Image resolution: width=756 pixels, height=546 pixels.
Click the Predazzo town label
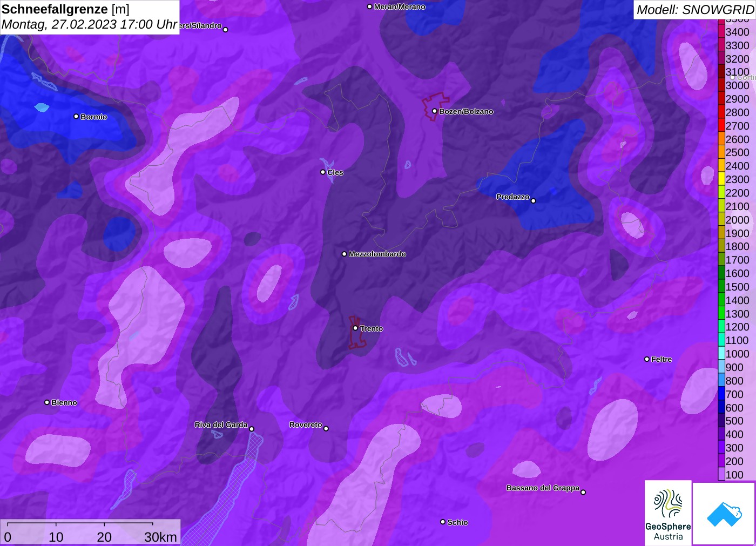[x=513, y=197]
